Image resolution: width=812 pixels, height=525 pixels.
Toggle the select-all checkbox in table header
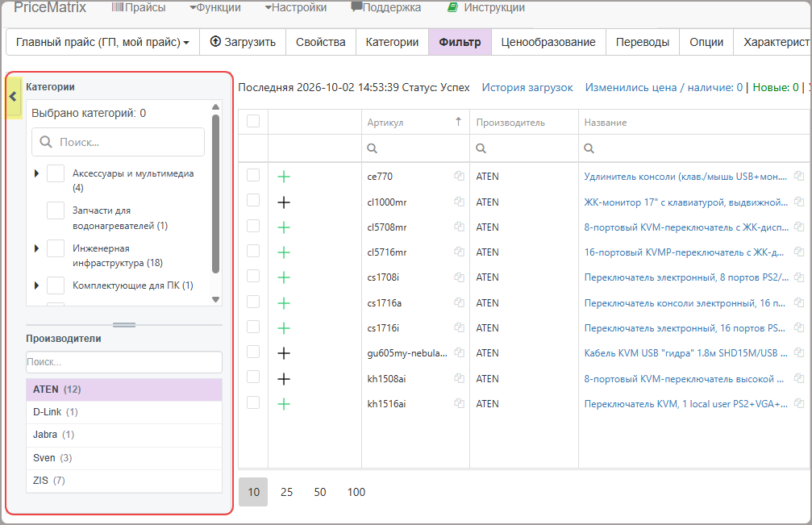[x=253, y=121]
